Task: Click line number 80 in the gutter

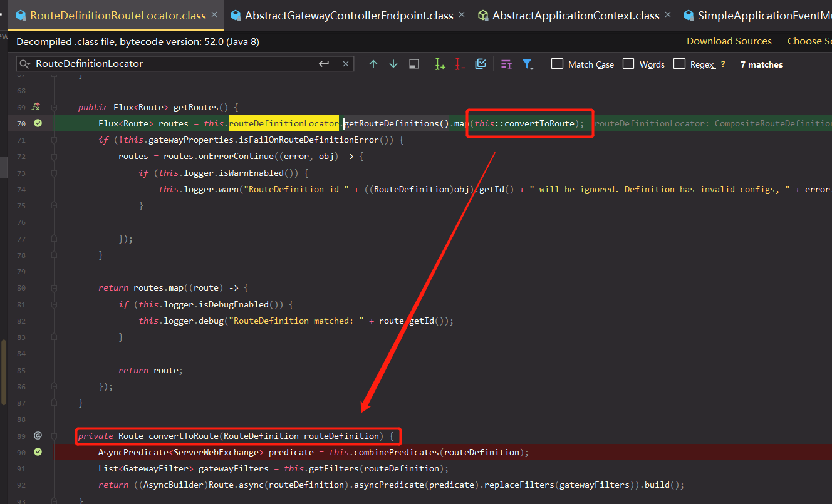Action: pos(21,288)
